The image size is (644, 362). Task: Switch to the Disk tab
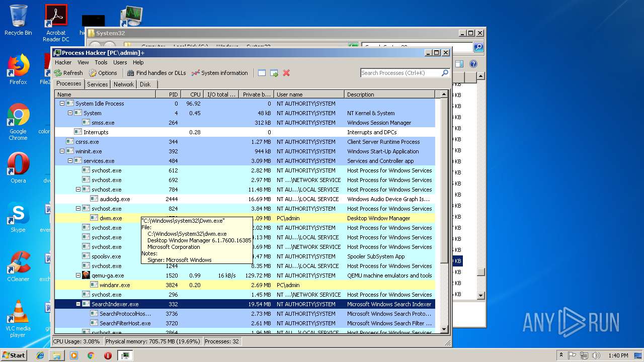(145, 84)
